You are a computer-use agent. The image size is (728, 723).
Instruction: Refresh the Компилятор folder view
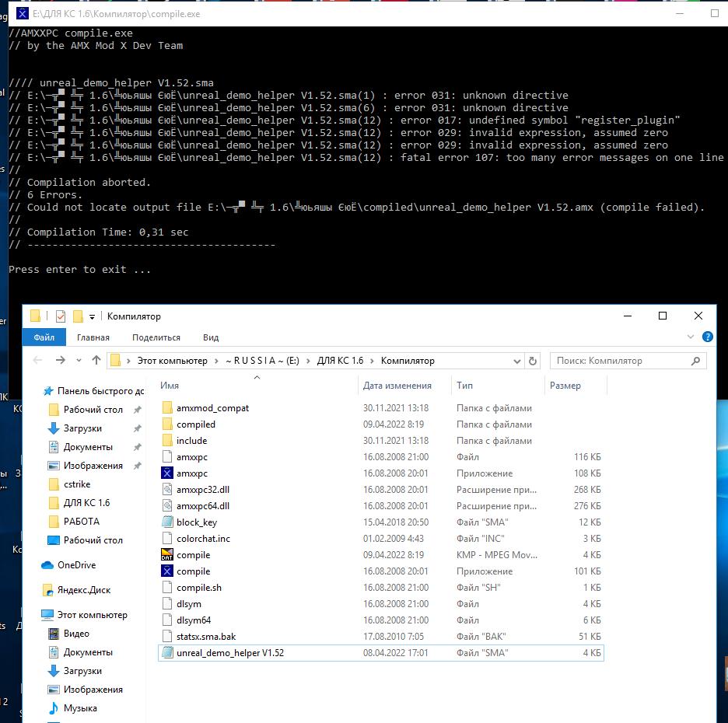point(533,361)
